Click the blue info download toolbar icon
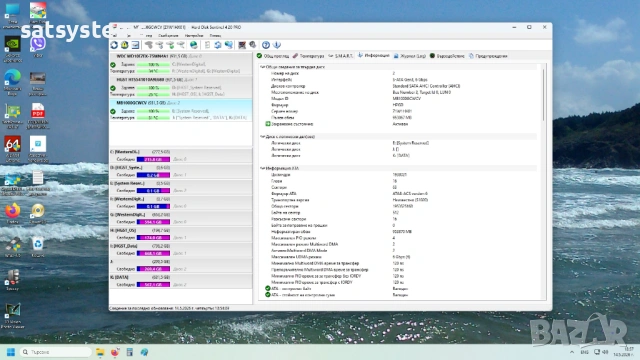This screenshot has width=640, height=360. 277,45
